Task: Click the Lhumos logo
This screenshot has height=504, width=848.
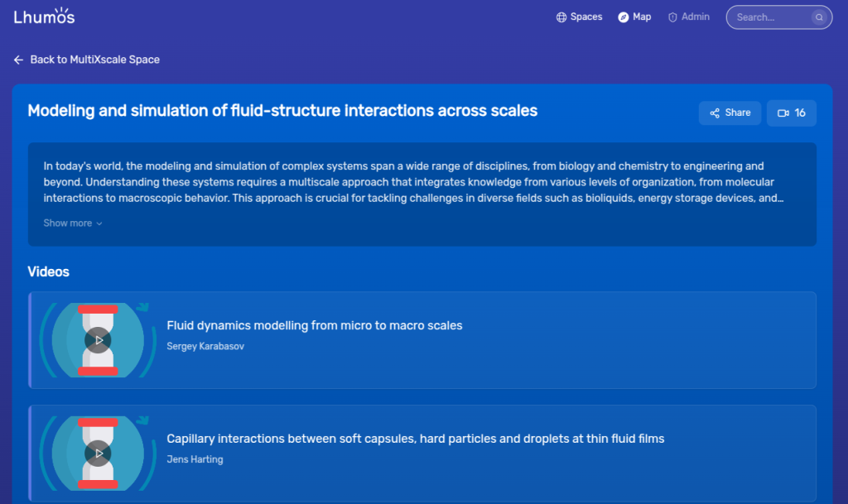Action: tap(45, 17)
